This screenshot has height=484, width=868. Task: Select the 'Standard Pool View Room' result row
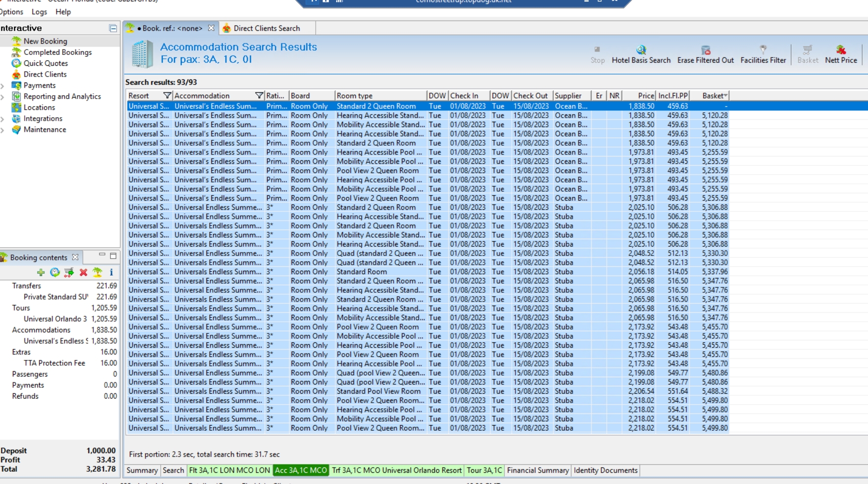(x=428, y=392)
